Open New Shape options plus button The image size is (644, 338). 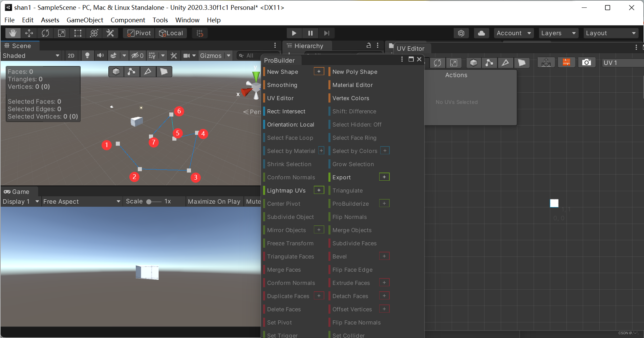click(x=319, y=71)
